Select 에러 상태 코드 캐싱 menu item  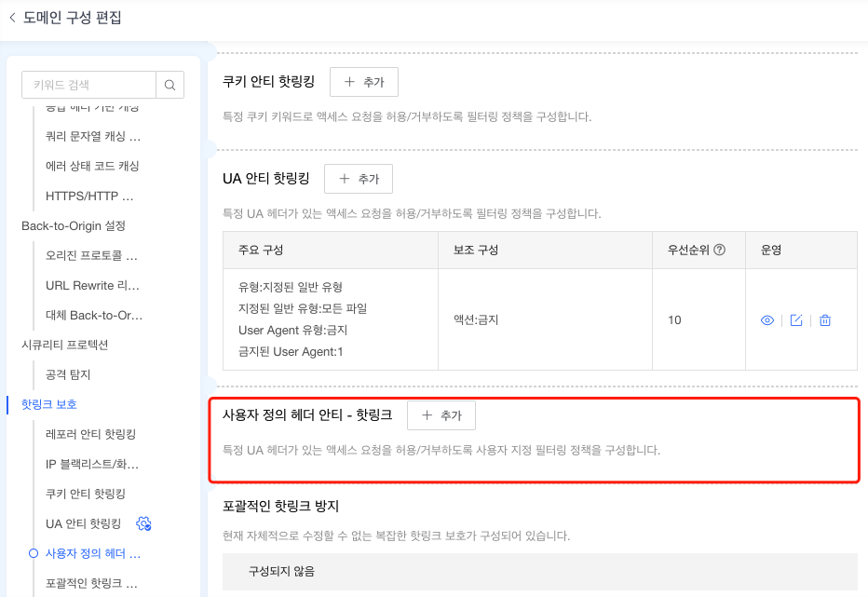coord(92,166)
